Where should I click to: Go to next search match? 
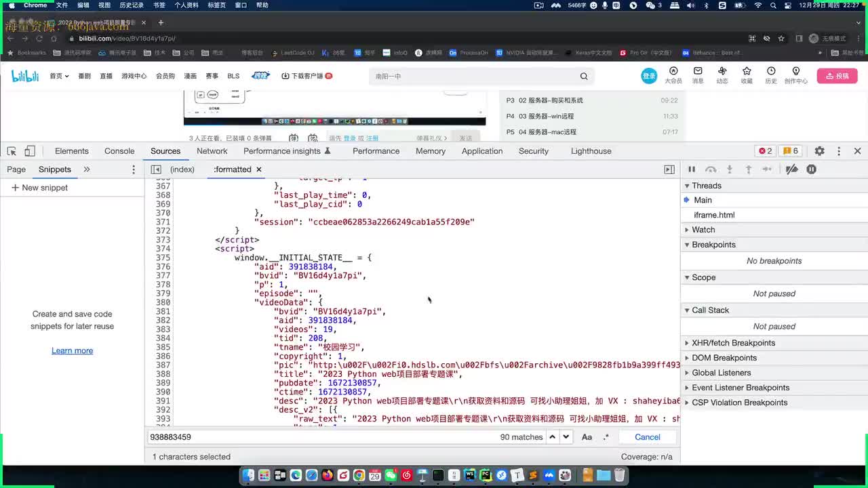point(566,437)
